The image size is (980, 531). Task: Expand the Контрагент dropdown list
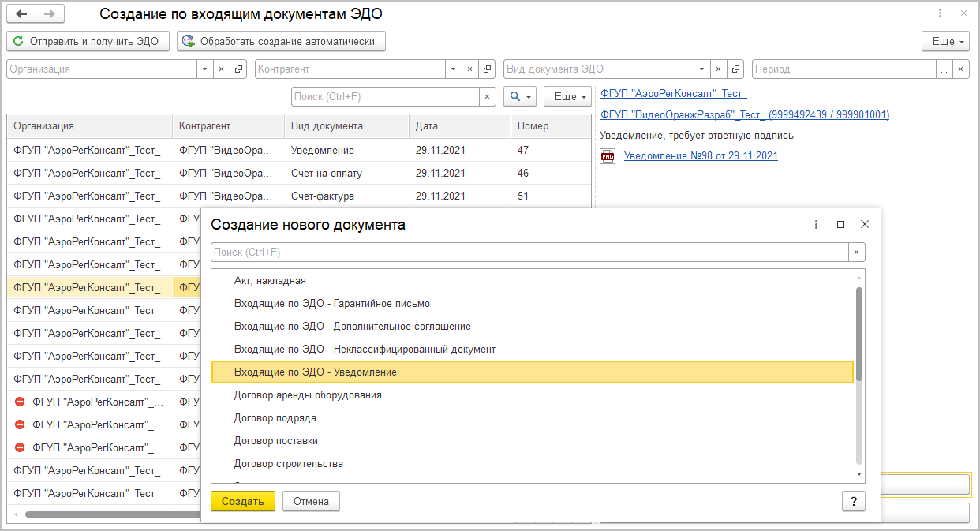coord(453,69)
